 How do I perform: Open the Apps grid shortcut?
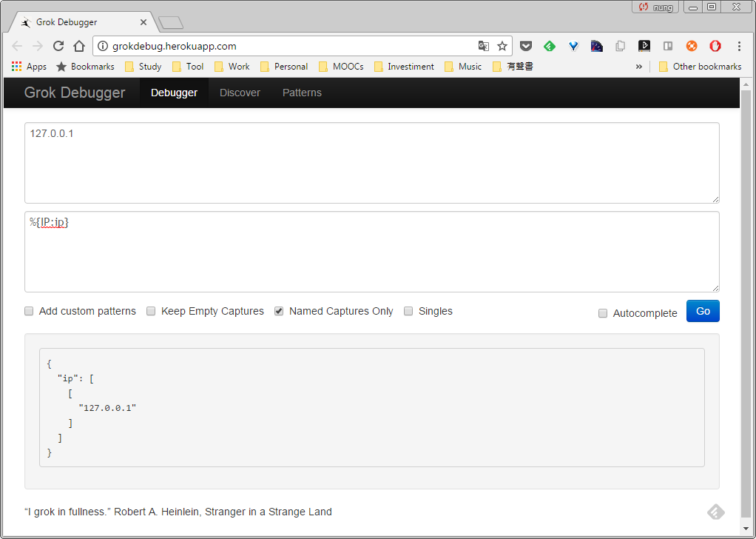click(29, 67)
